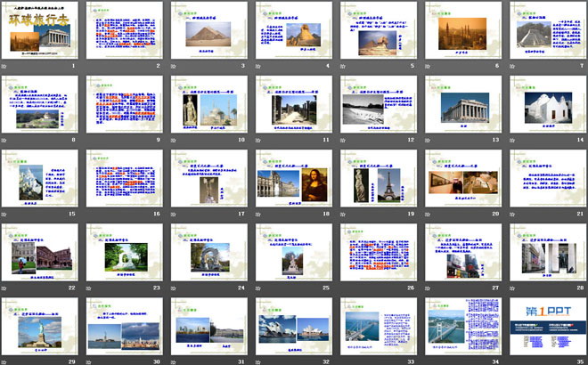Select slide 17 with winged statue
The image size is (588, 365).
(x=209, y=178)
